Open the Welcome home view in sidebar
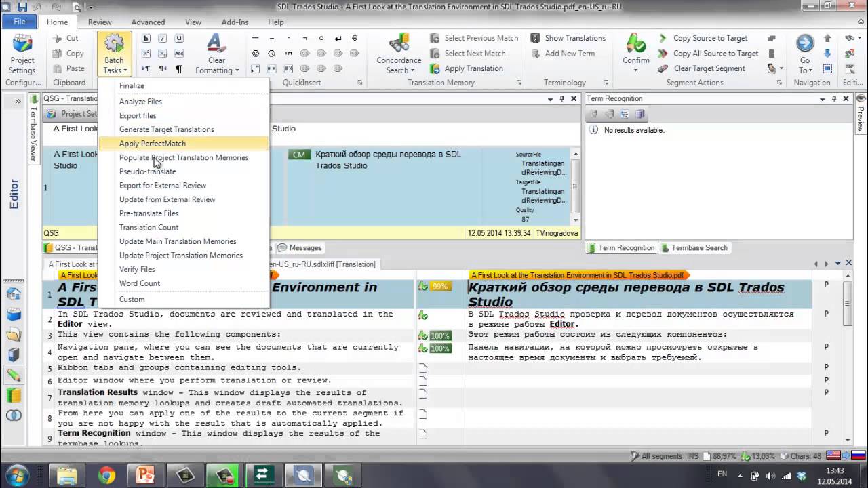This screenshot has height=488, width=868. [14, 293]
